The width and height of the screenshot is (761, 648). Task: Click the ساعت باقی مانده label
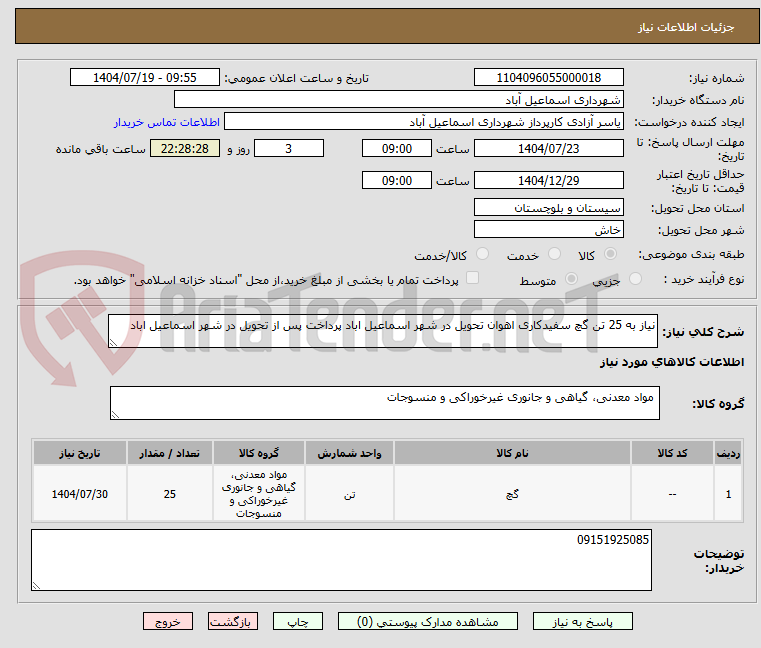click(x=100, y=149)
